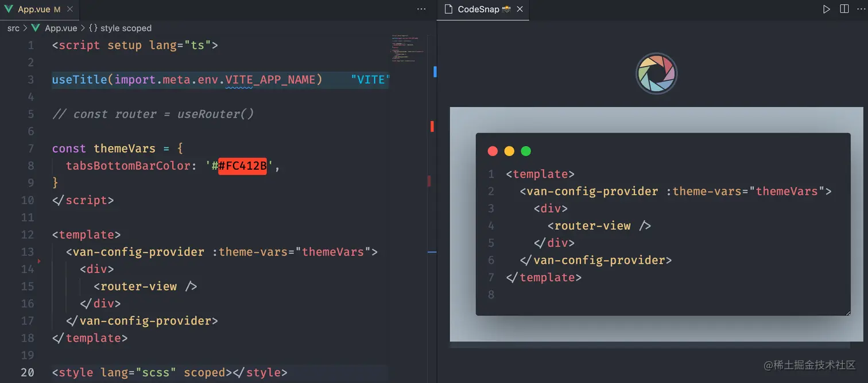
Task: Click router-view on editor line 15
Action: (138, 286)
